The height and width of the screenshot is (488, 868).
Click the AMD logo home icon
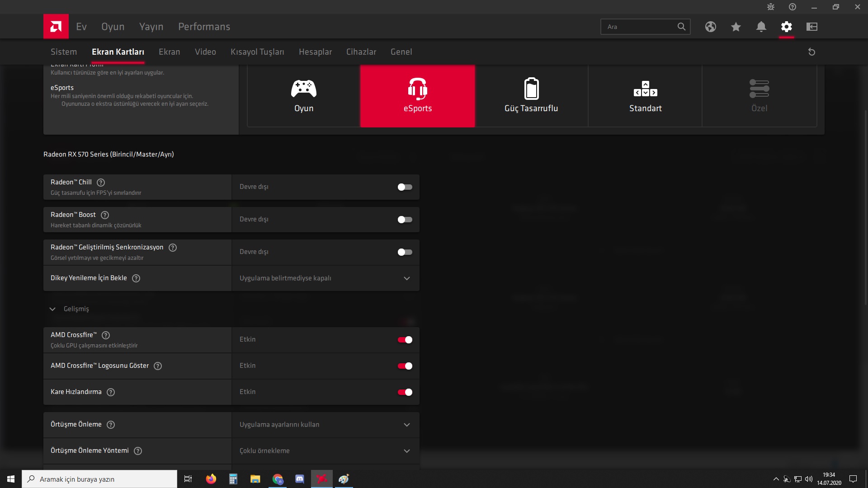[56, 27]
